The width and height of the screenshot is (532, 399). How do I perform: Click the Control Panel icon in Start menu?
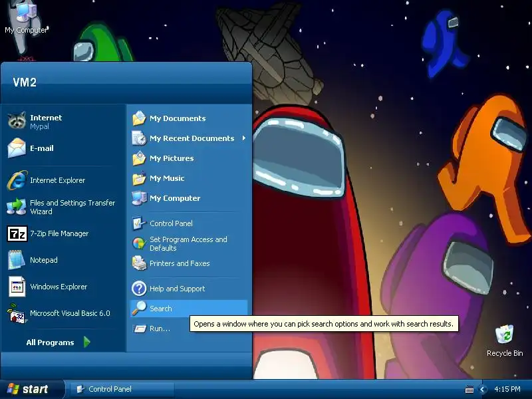point(139,223)
